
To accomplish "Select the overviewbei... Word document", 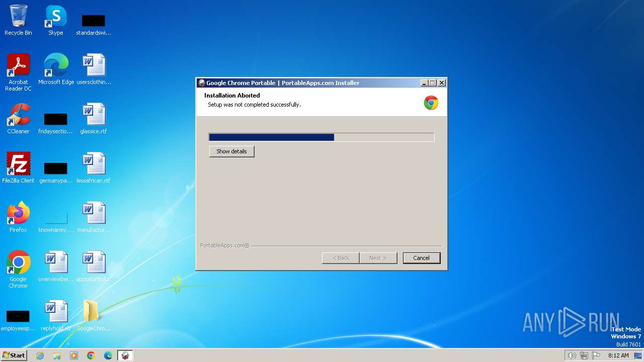I will [x=55, y=266].
